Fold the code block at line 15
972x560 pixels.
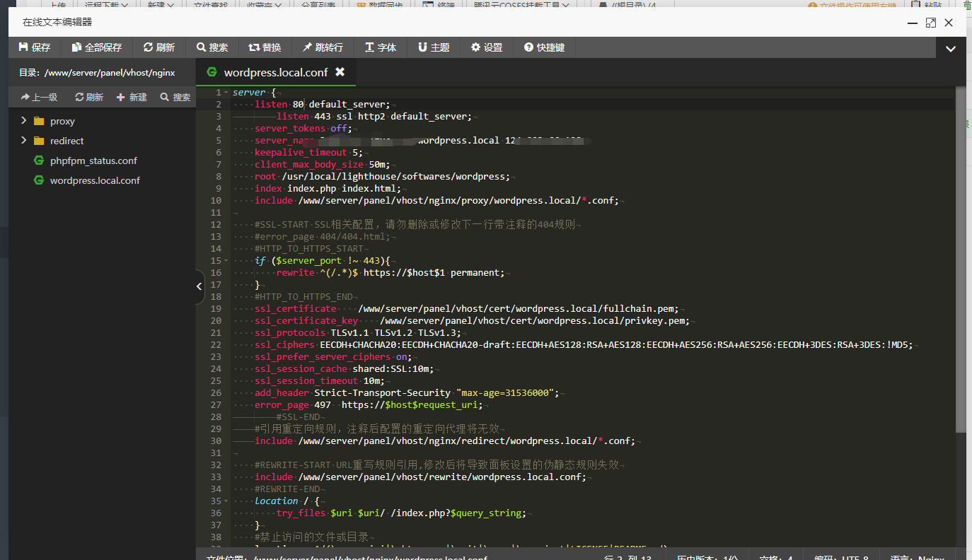226,261
